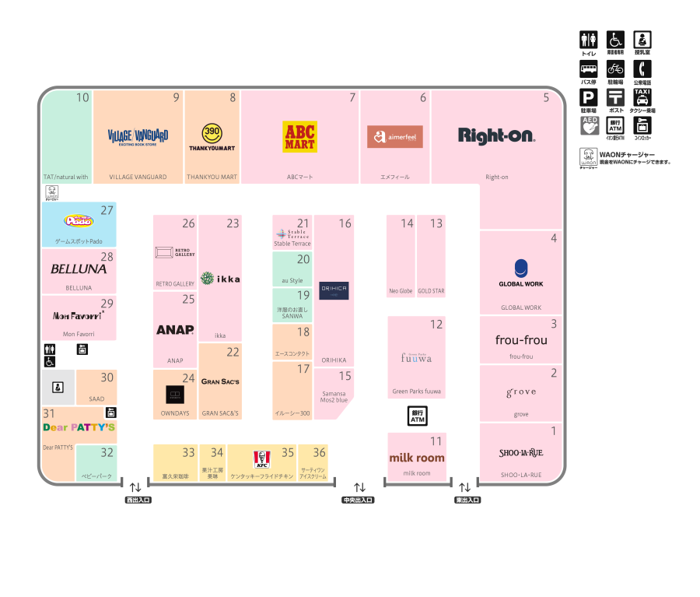
Task: Select the grove store in block 2
Action: pos(521,393)
